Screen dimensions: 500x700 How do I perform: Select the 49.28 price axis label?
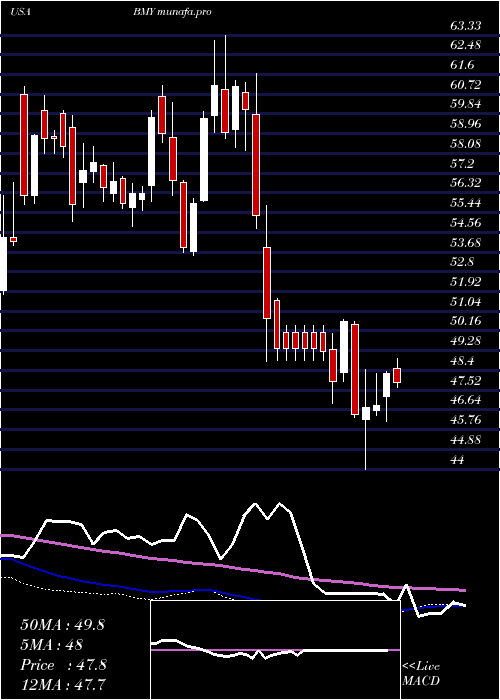click(x=466, y=341)
